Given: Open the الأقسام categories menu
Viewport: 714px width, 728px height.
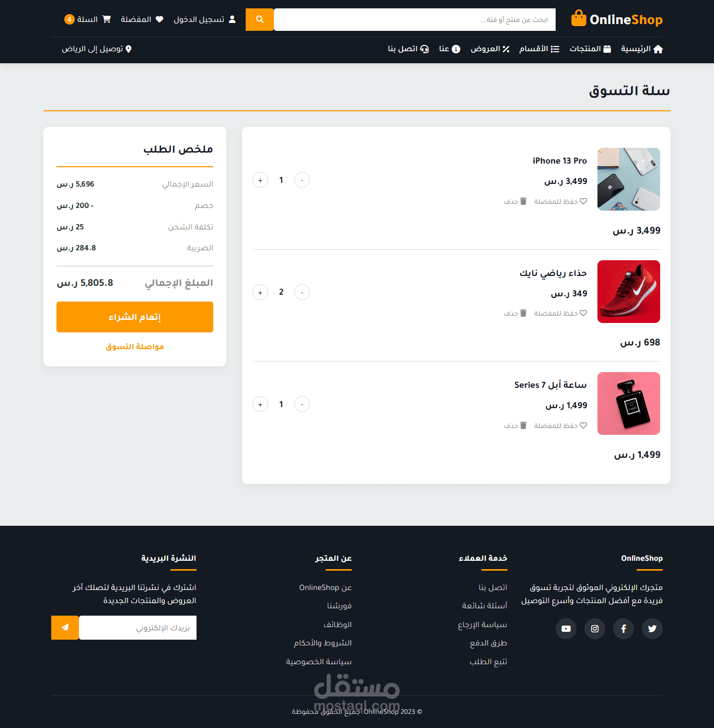Looking at the screenshot, I should (x=539, y=49).
